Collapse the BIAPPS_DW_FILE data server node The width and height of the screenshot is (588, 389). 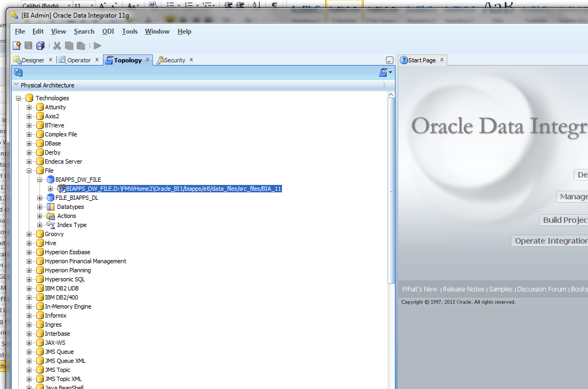40,180
